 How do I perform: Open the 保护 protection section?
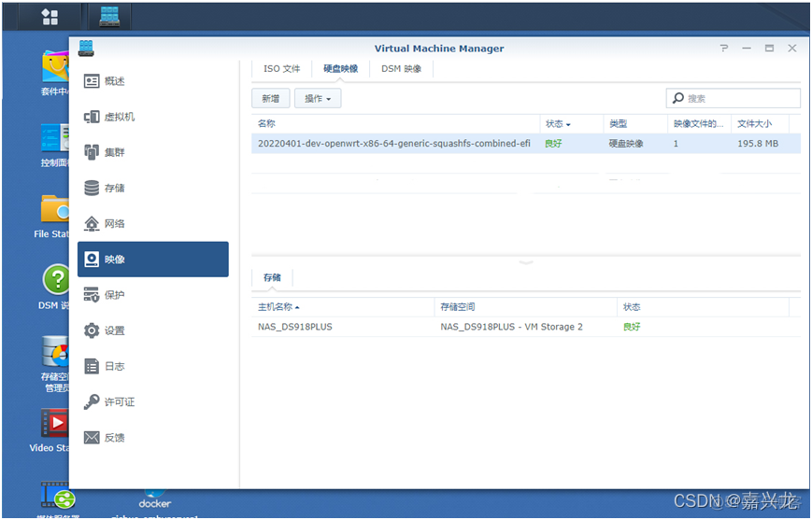pos(152,295)
